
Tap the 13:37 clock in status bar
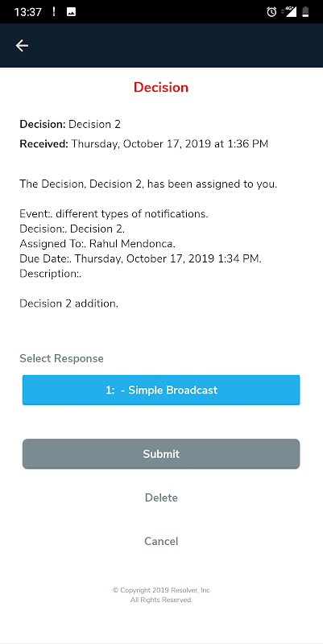click(28, 12)
